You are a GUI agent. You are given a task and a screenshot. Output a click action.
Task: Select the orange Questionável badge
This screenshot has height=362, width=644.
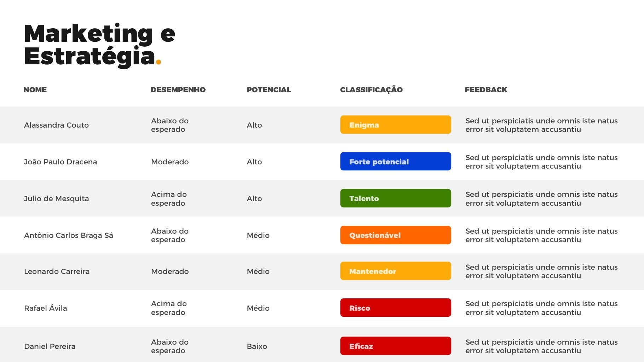point(395,235)
